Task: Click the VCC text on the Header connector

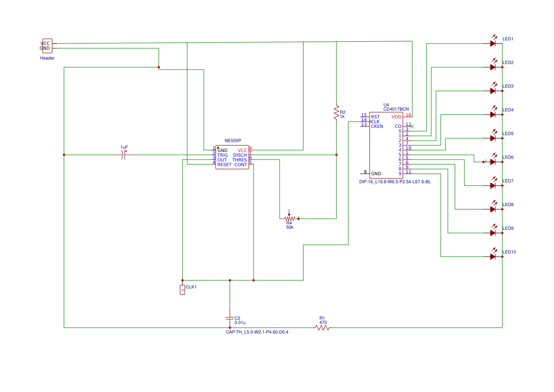Action: click(45, 44)
